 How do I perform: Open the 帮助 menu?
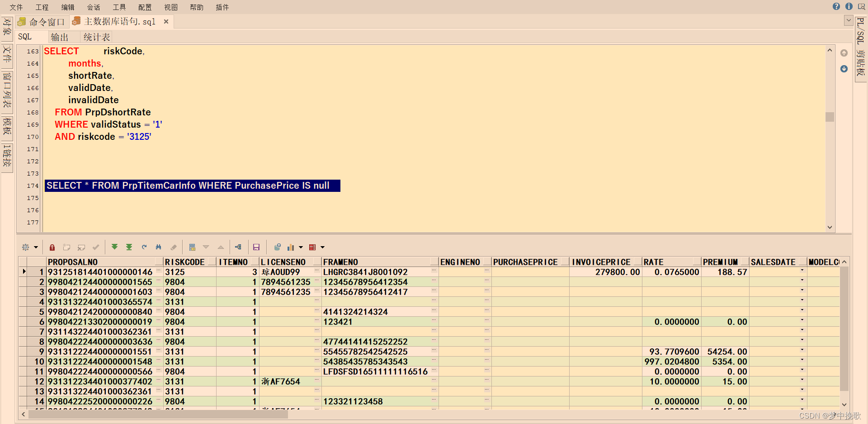[197, 7]
